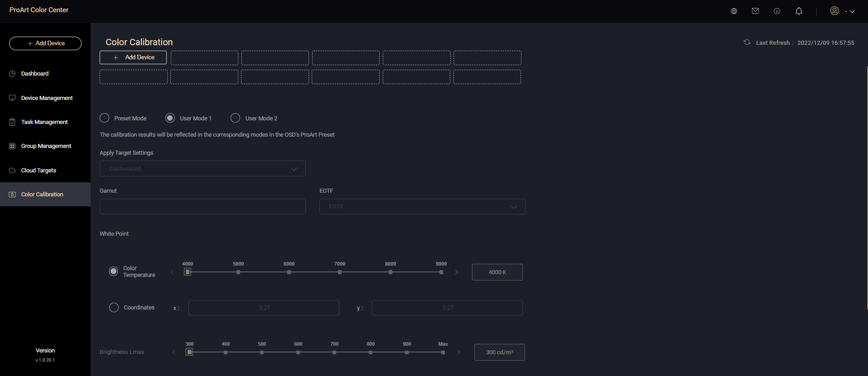868x376 pixels.
Task: Open the information icon in header
Action: tap(777, 11)
